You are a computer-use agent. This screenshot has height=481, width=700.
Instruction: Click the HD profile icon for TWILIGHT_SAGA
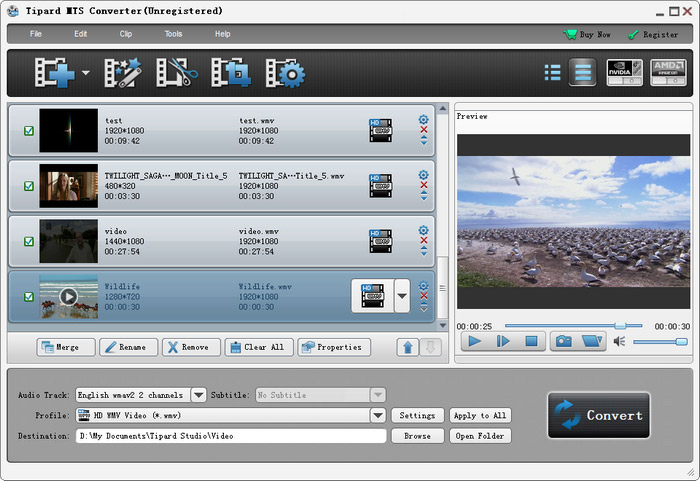click(x=380, y=186)
